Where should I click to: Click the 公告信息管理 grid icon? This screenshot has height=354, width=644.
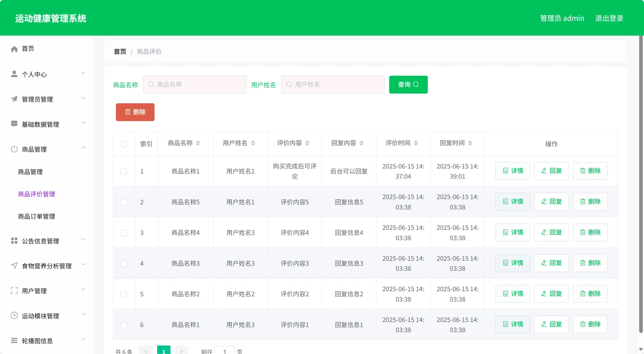(x=14, y=241)
